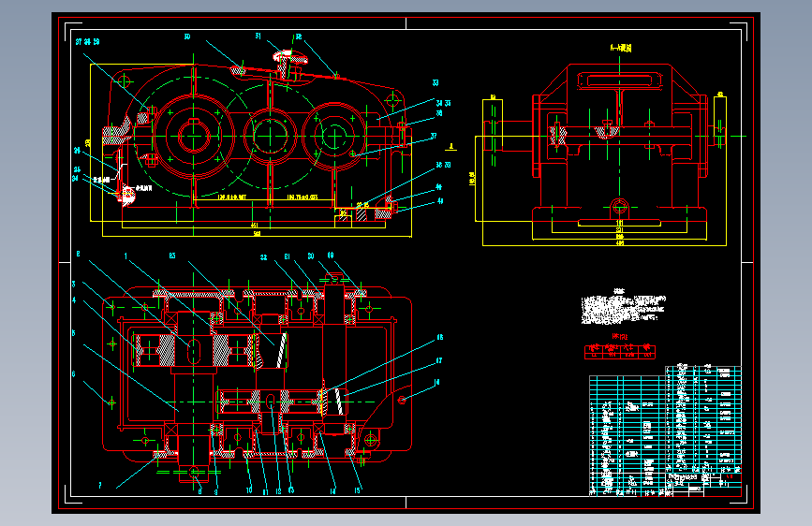This screenshot has height=526, width=812.
Task: Select the small red parameter table
Action: (x=620, y=352)
